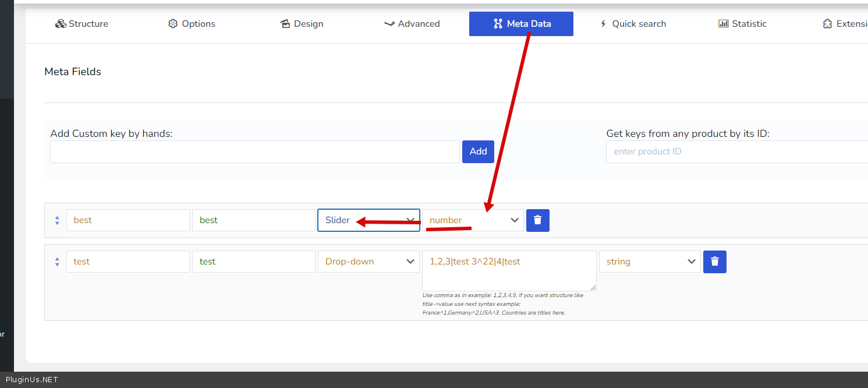Click the Add Custom key text field

pyautogui.click(x=254, y=151)
